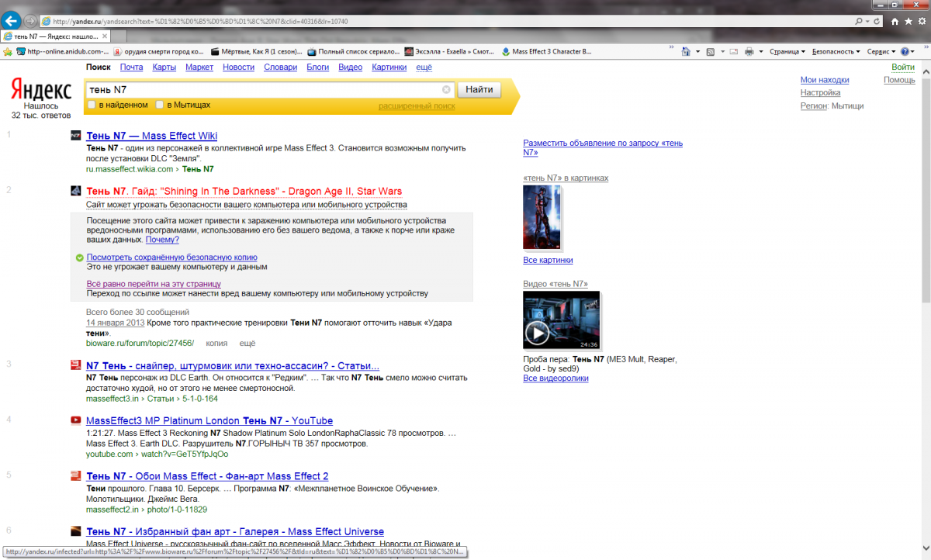The height and width of the screenshot is (560, 931).
Task: Switch to the Картинки service tab
Action: [x=389, y=67]
